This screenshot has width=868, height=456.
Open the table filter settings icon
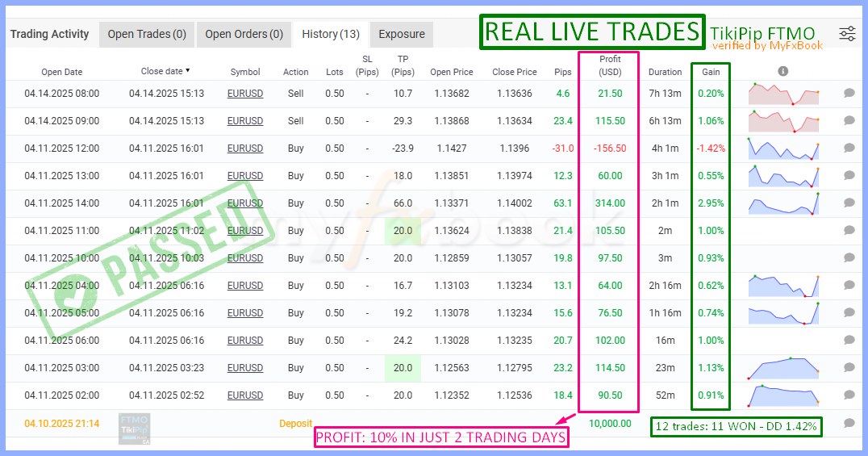coord(847,34)
